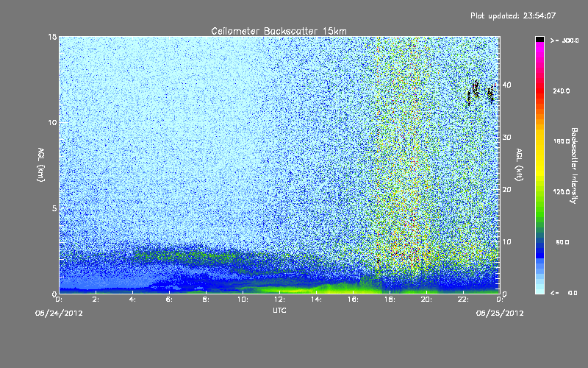
Task: Click the "Plot updated: 23:54:07" timestamp
Action: tap(513, 15)
